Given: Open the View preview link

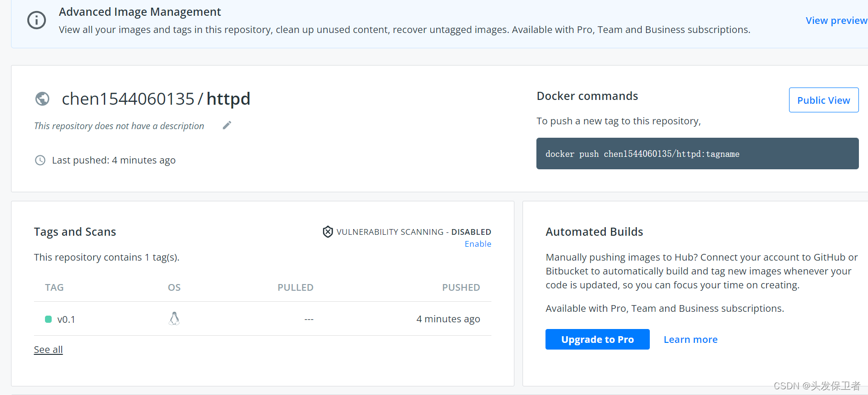Looking at the screenshot, I should 836,21.
